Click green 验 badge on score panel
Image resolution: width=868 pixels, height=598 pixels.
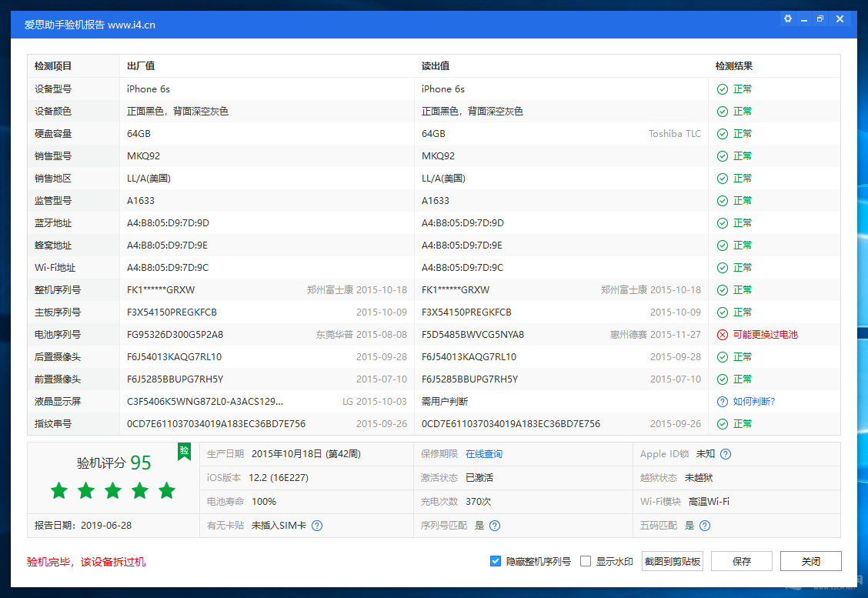pyautogui.click(x=185, y=451)
